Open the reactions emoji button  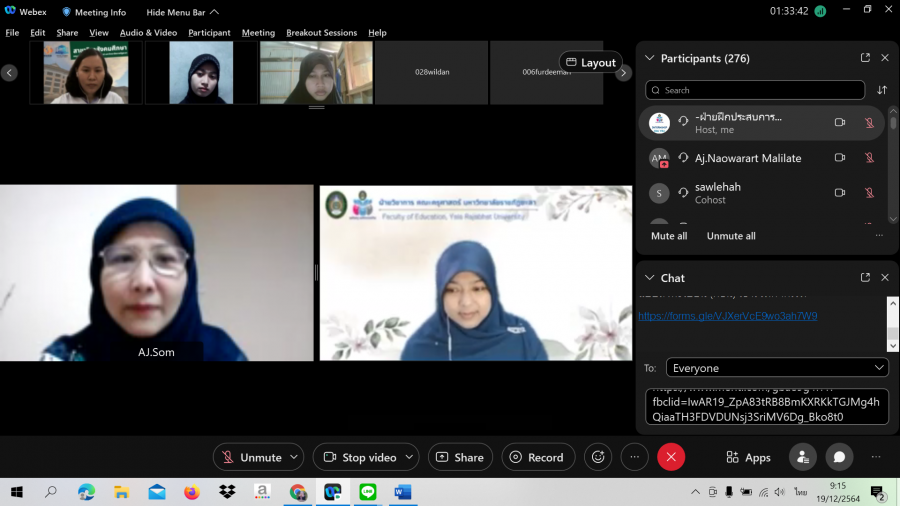click(x=598, y=457)
